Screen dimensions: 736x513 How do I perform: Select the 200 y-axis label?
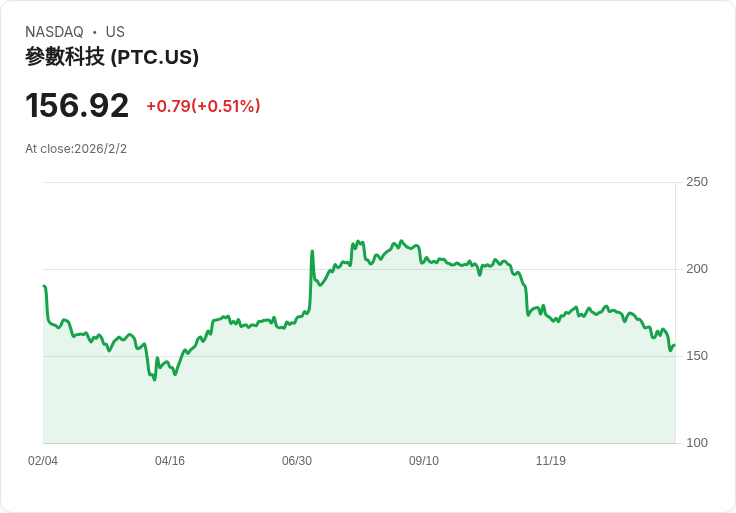coord(696,269)
